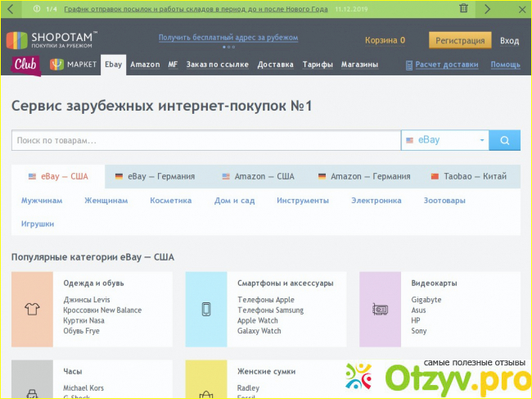The image size is (532, 399).
Task: Switch to the eBay — Германия tab
Action: coord(155,176)
